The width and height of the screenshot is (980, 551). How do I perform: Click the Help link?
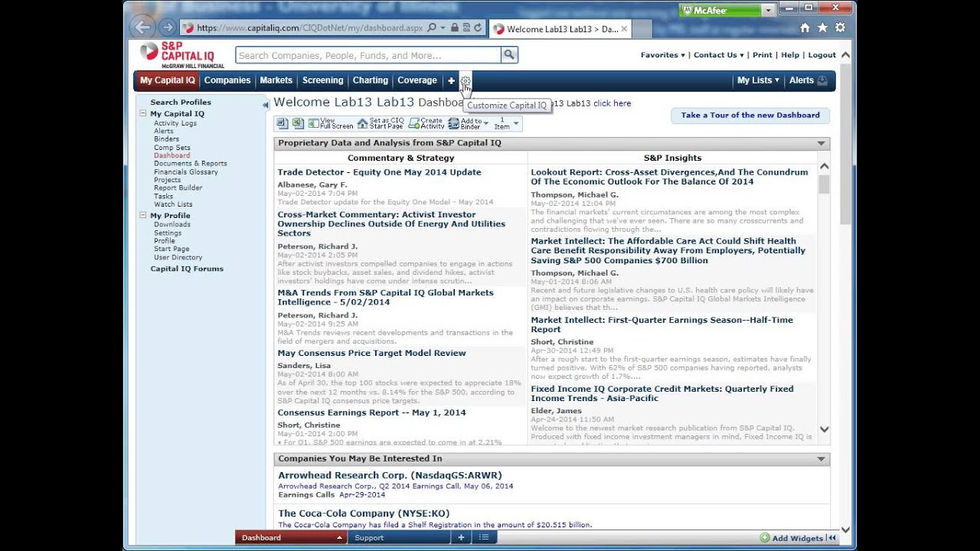[790, 55]
